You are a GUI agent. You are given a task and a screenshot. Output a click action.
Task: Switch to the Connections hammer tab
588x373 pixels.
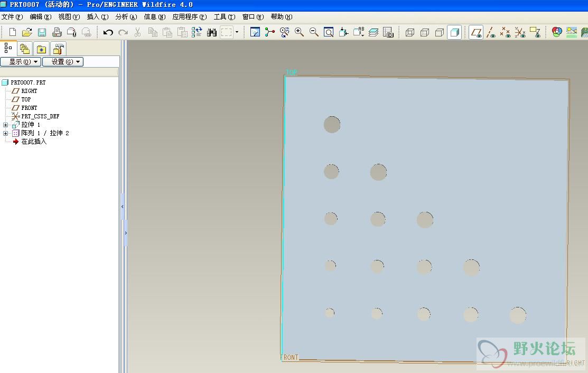58,49
